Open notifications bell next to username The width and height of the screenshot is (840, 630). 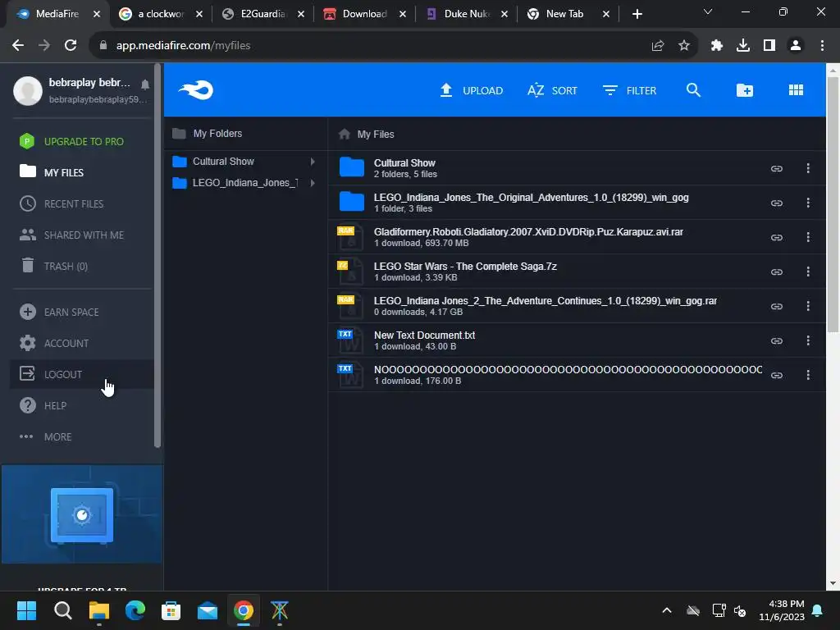(145, 84)
